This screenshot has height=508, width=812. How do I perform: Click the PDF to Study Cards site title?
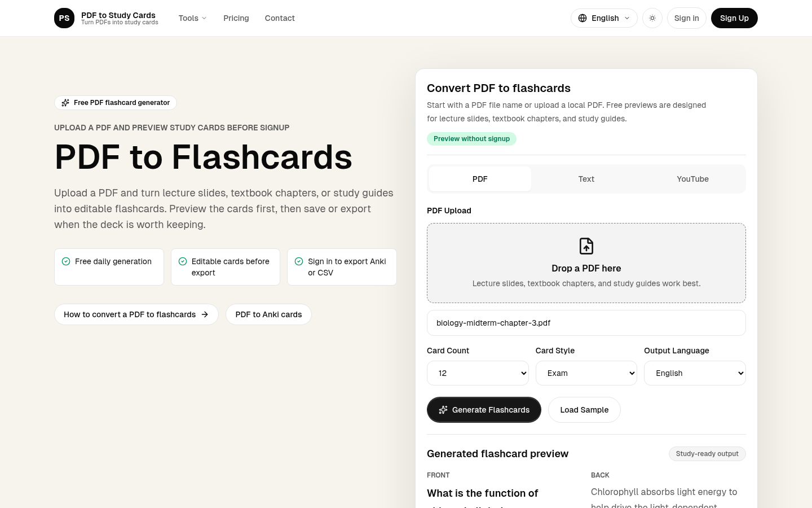point(118,15)
